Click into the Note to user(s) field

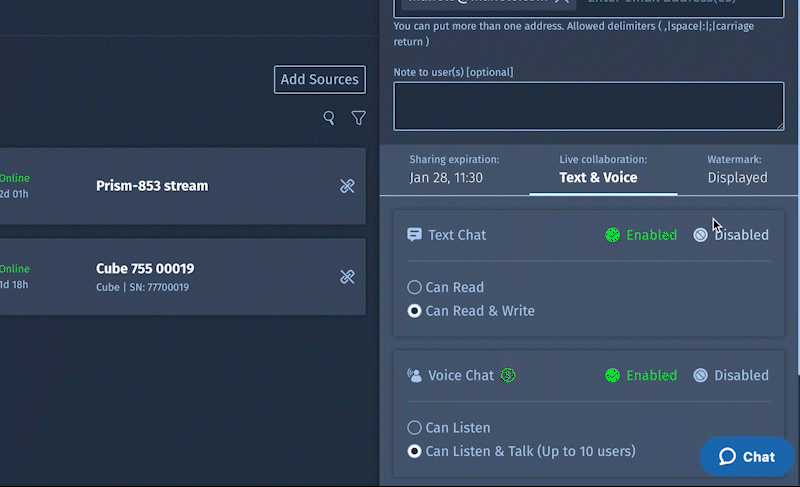(588, 106)
